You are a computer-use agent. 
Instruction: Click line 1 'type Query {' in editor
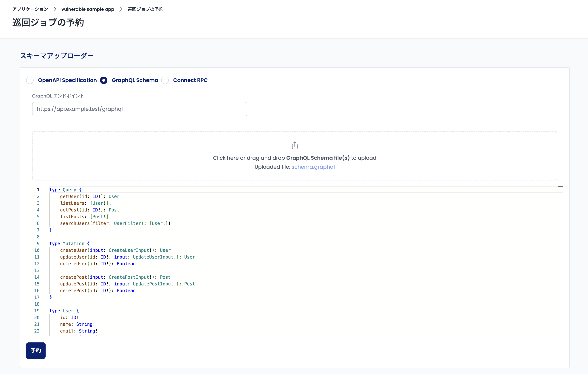[x=65, y=190]
